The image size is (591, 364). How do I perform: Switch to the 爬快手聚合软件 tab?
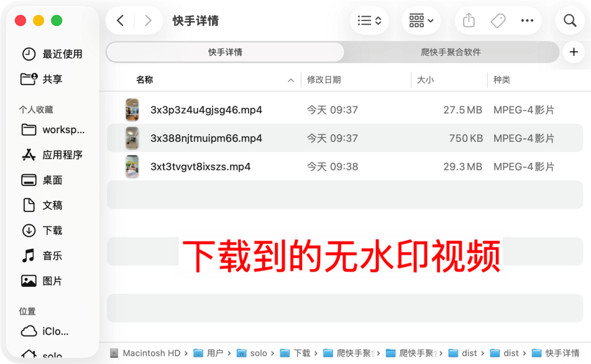tap(451, 52)
